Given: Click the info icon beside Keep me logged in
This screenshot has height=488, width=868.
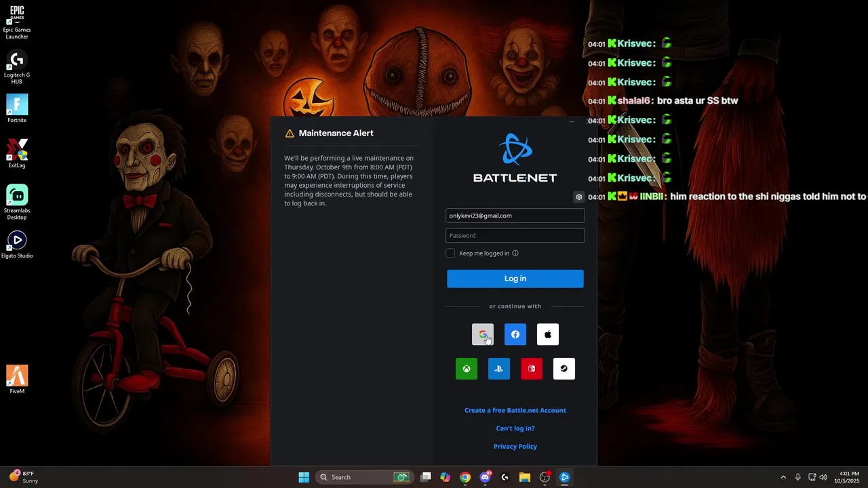Looking at the screenshot, I should 515,253.
